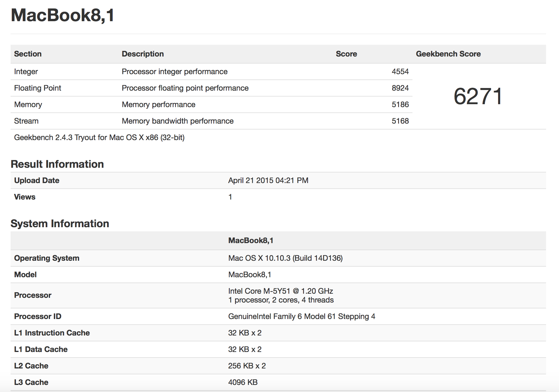Click the Operating System label
This screenshot has height=392, width=559.
pos(47,258)
